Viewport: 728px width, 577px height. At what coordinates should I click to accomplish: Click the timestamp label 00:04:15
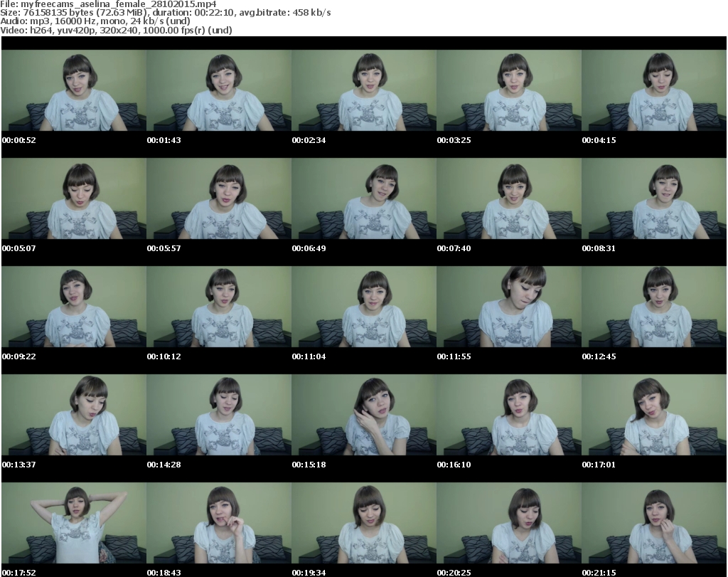(599, 140)
